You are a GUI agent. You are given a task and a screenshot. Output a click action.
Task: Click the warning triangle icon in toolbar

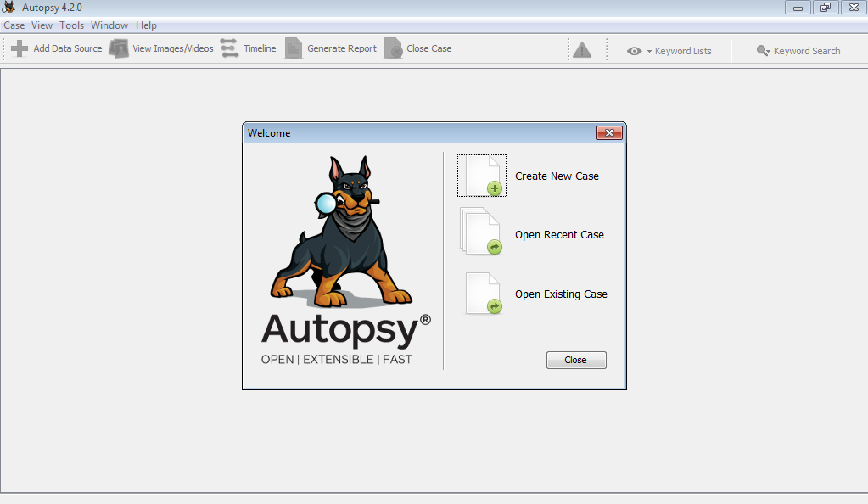pyautogui.click(x=582, y=50)
